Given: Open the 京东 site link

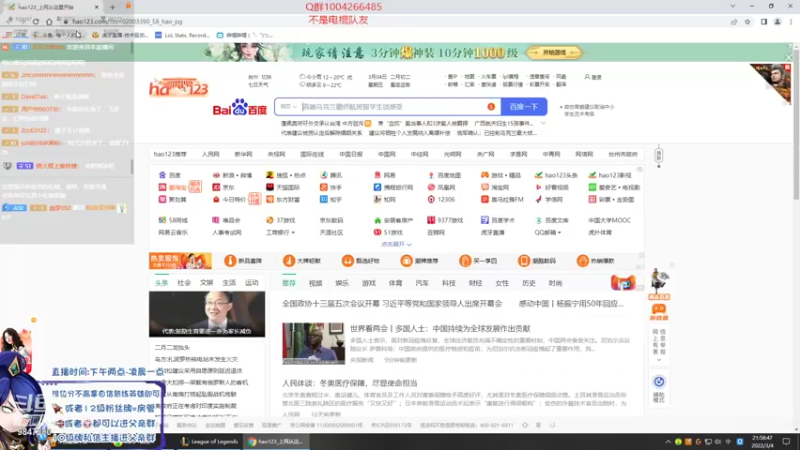Looking at the screenshot, I should pos(223,187).
